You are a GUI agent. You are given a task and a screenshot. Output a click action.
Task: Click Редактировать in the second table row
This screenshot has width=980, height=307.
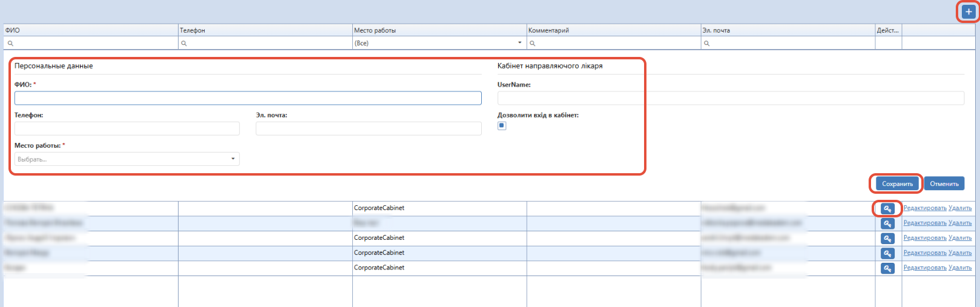[925, 223]
